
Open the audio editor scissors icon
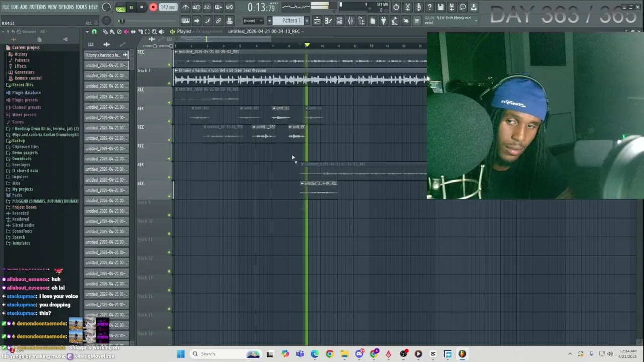click(x=408, y=7)
